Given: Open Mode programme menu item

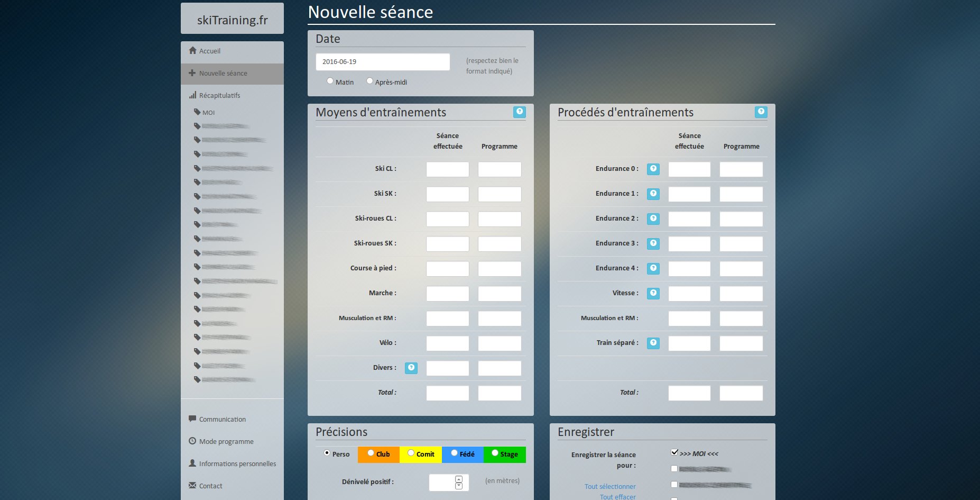Looking at the screenshot, I should pyautogui.click(x=232, y=441).
